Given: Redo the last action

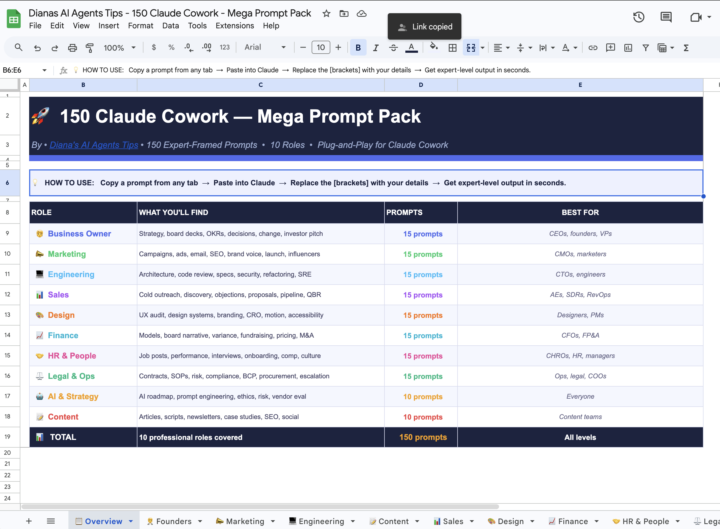Looking at the screenshot, I should pyautogui.click(x=55, y=48).
